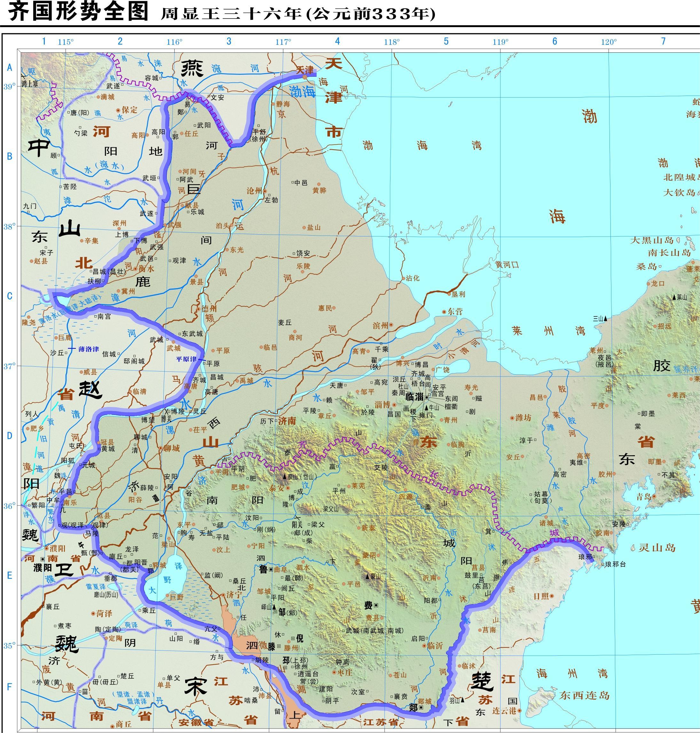
Task: Click the longitude label "117°"
Action: tap(283, 42)
